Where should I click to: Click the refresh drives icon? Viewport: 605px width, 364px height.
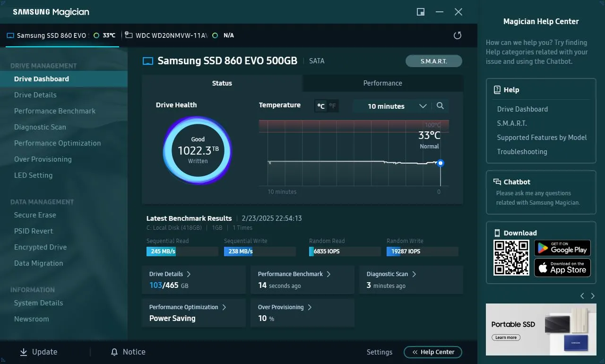point(457,35)
